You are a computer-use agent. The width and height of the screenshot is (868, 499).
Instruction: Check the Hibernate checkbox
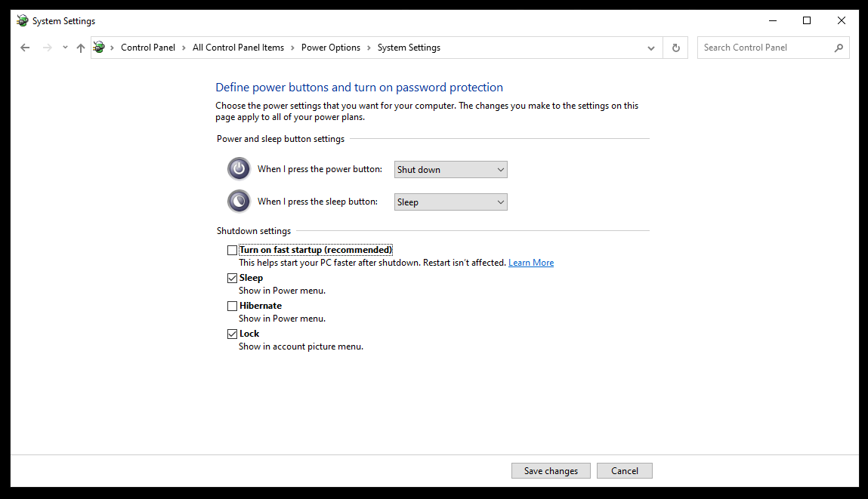coord(232,306)
